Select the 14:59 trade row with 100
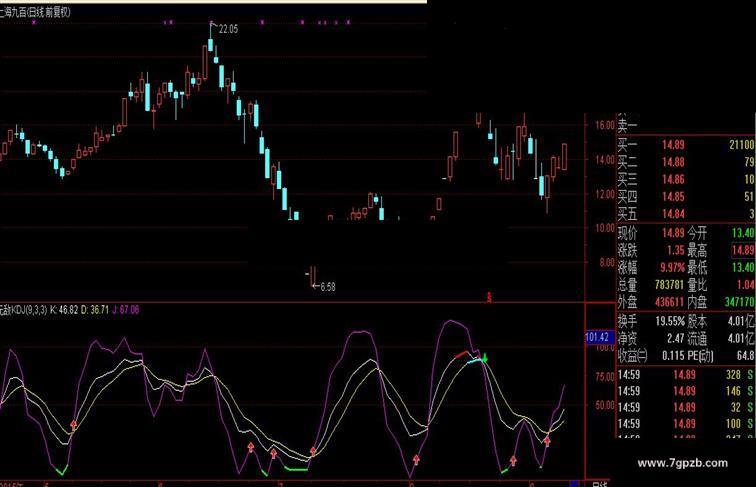This screenshot has height=487, width=756. 686,424
